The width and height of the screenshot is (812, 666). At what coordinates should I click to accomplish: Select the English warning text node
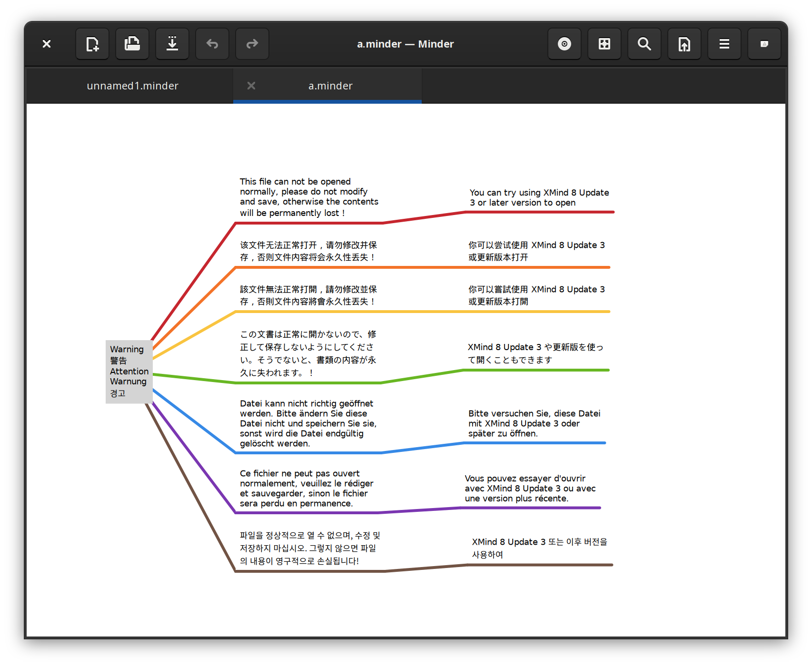pyautogui.click(x=308, y=197)
